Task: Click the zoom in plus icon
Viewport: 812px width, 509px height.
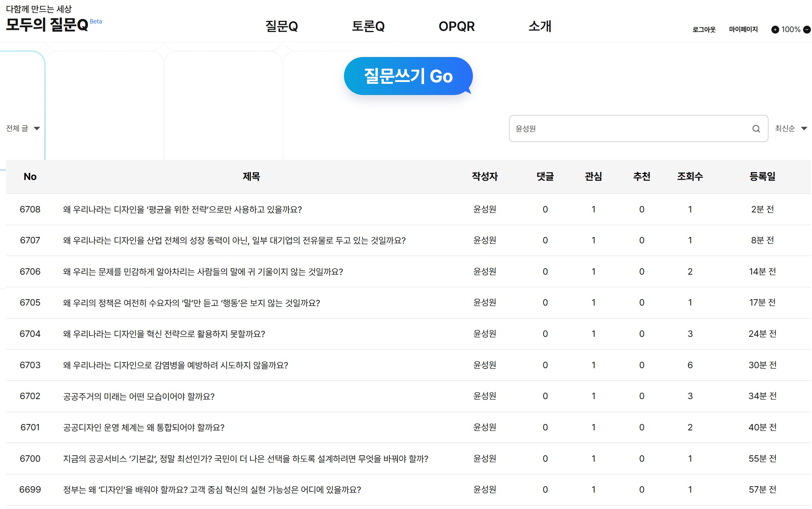Action: (x=775, y=29)
